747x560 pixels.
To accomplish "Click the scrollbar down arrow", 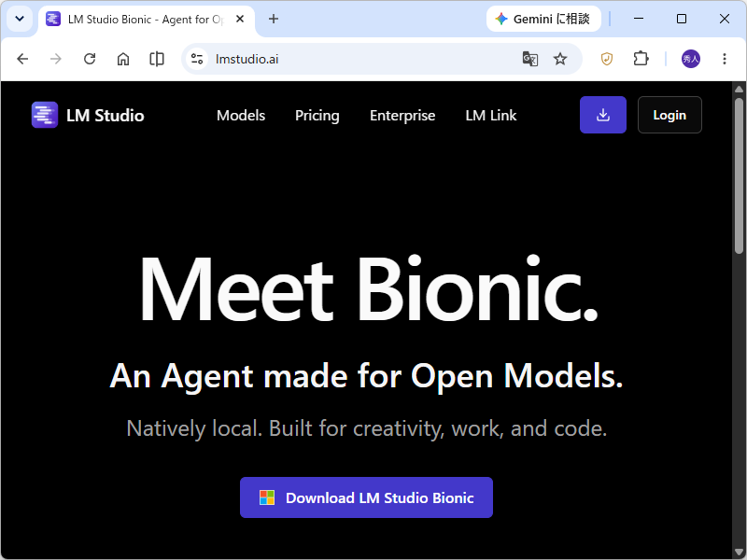I will coord(739,553).
